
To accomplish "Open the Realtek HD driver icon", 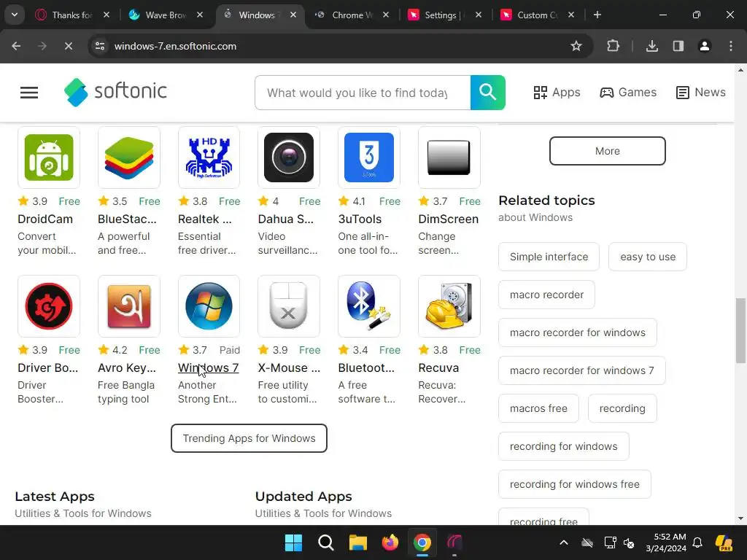I will pos(209,157).
